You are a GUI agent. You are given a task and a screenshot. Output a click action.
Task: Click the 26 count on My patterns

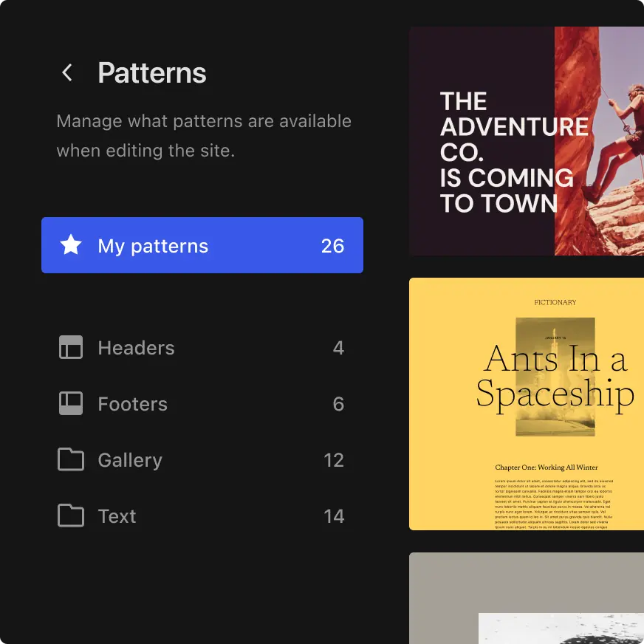(x=332, y=246)
